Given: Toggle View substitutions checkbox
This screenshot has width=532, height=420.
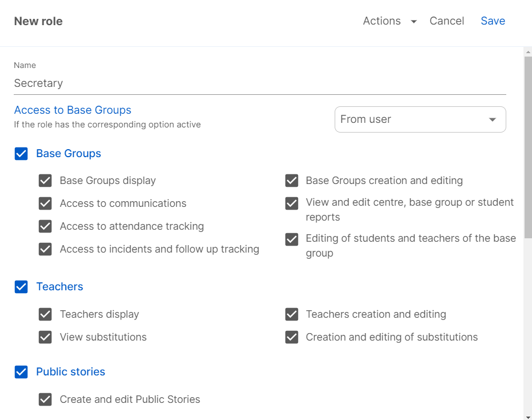Looking at the screenshot, I should (45, 337).
